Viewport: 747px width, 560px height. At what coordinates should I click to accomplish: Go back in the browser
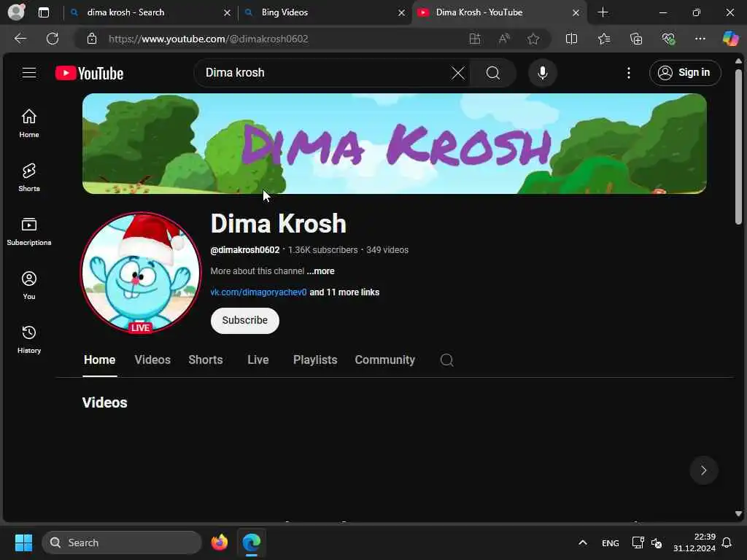pyautogui.click(x=20, y=39)
